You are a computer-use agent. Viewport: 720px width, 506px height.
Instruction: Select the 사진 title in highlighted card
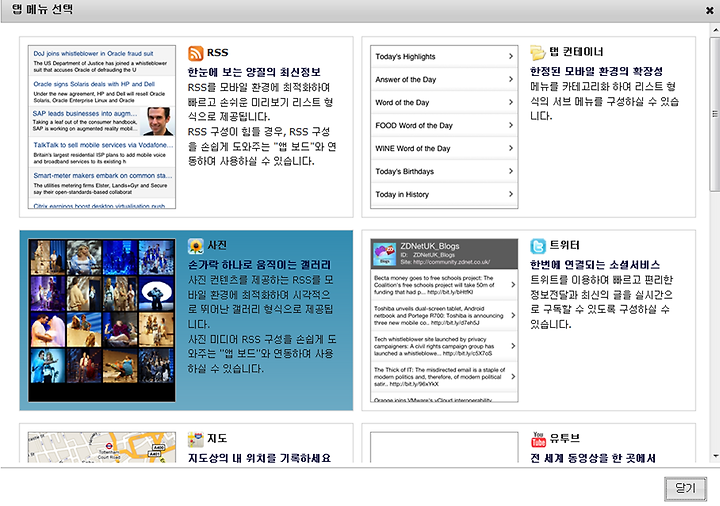[x=217, y=246]
